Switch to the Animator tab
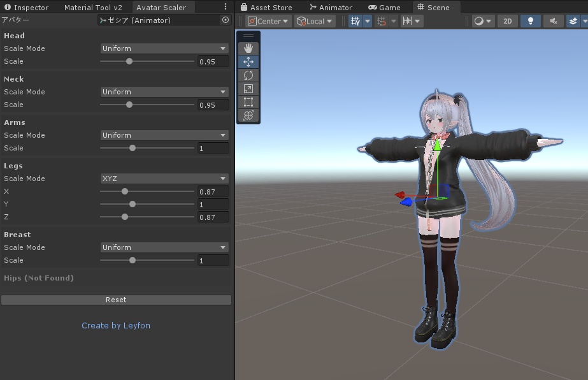The image size is (588, 380). pos(331,8)
